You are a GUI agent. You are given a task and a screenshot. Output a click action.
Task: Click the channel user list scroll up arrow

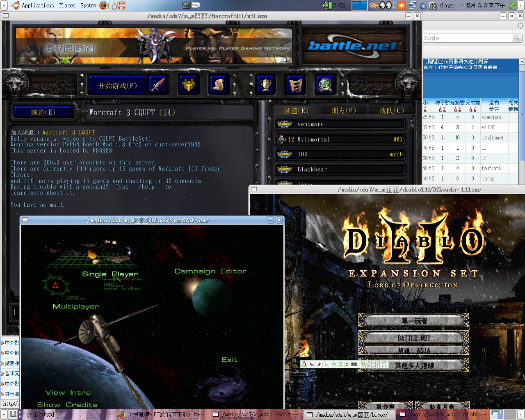411,121
